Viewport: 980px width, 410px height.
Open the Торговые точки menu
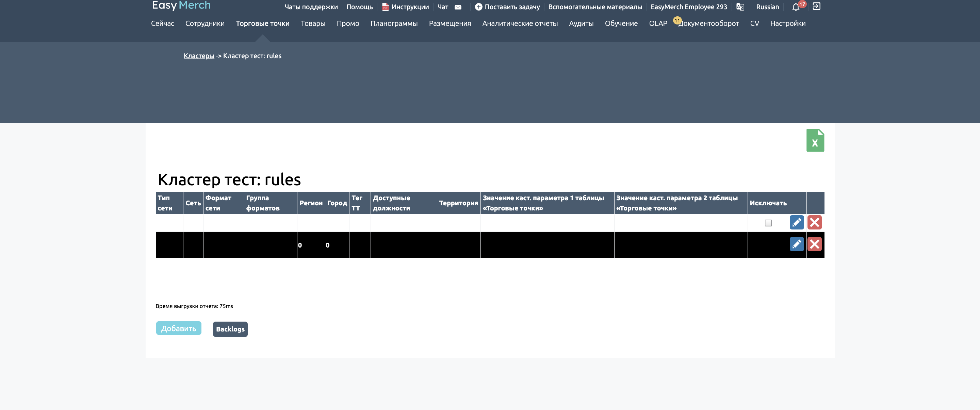pos(262,23)
